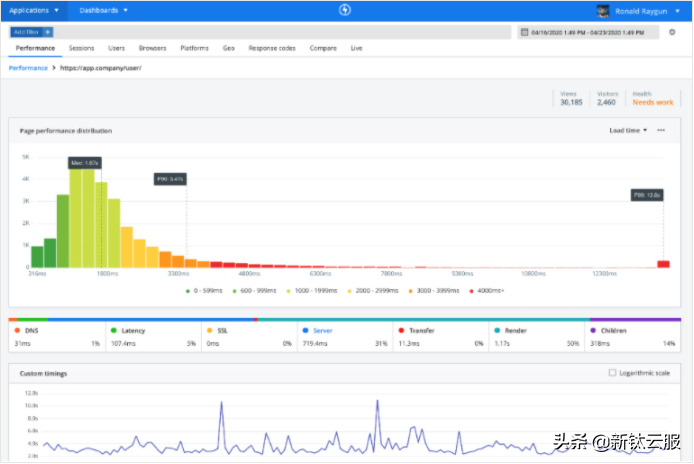Open the Response codes tab
This screenshot has height=464, width=694.
click(x=272, y=48)
